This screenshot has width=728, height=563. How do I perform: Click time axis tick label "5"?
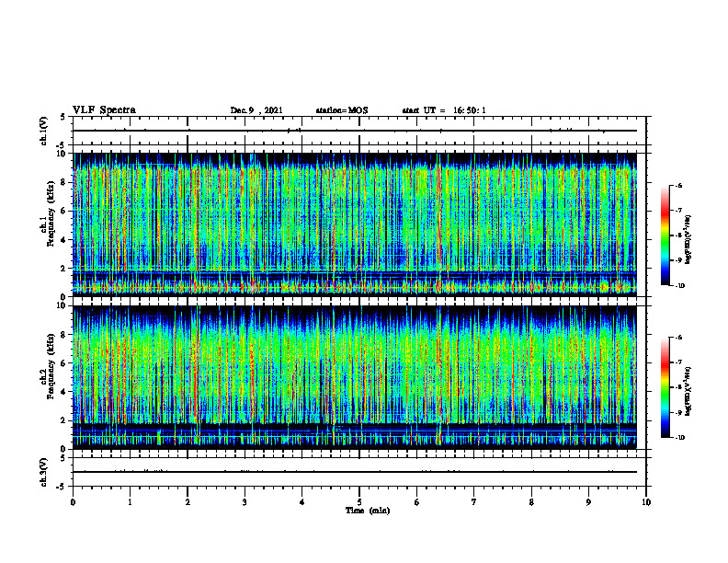(359, 502)
